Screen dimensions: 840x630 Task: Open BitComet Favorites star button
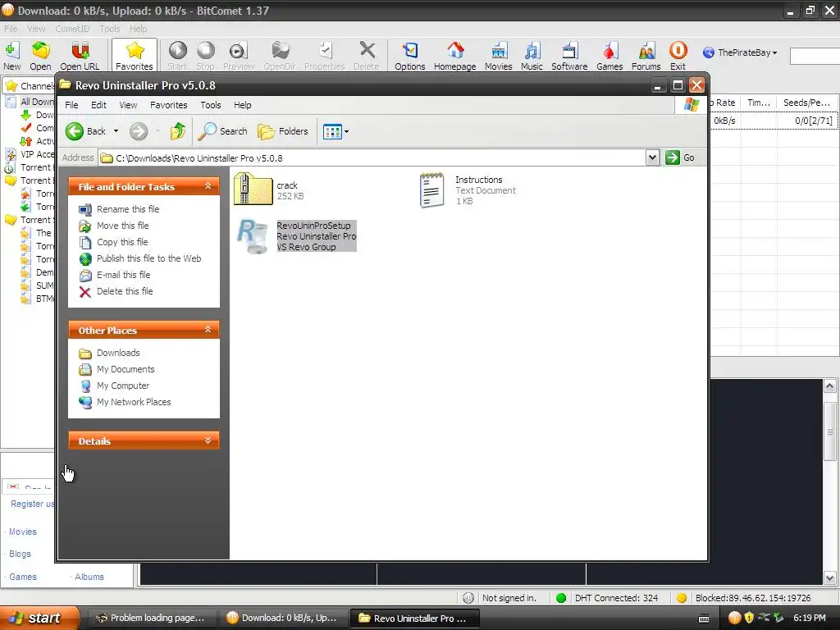[135, 56]
